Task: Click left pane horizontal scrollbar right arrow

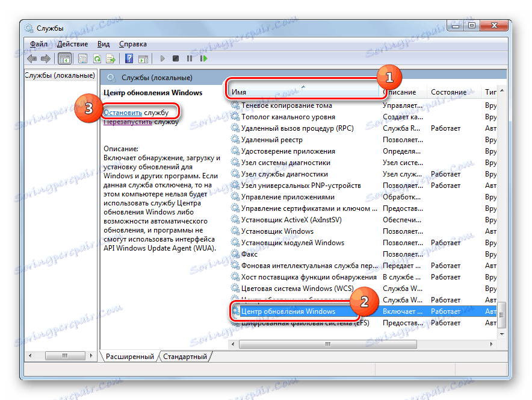Action: pos(91,356)
